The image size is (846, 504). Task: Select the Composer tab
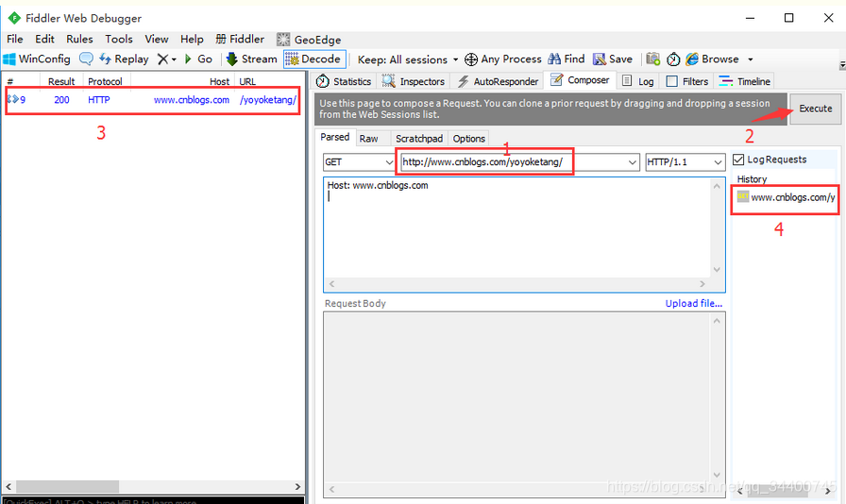coord(580,80)
